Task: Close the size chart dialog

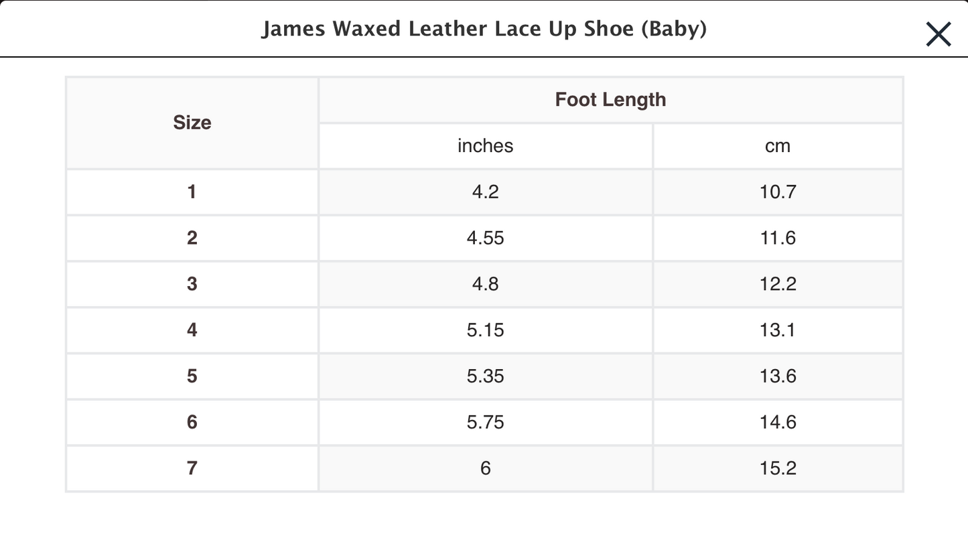Action: click(938, 33)
